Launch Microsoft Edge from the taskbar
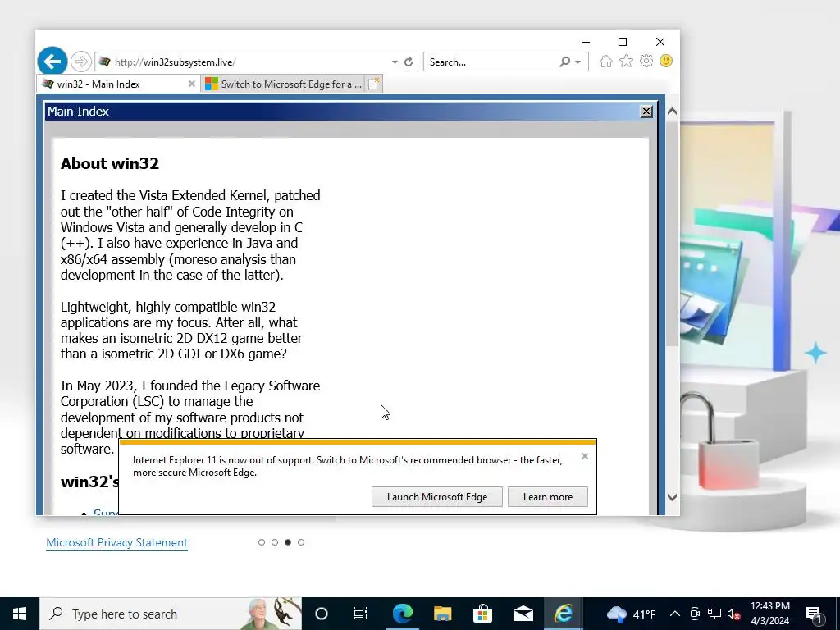840x630 pixels. [x=402, y=614]
